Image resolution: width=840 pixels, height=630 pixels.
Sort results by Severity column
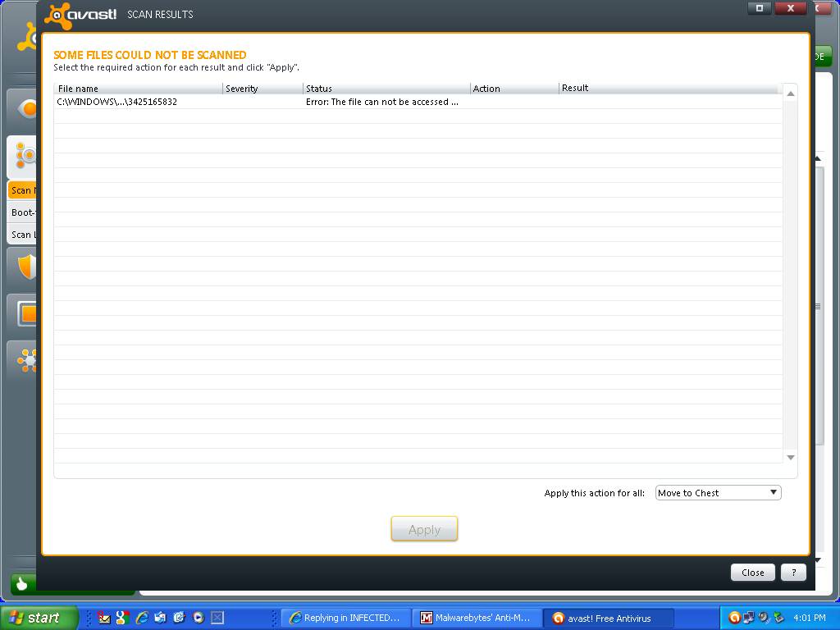point(262,89)
